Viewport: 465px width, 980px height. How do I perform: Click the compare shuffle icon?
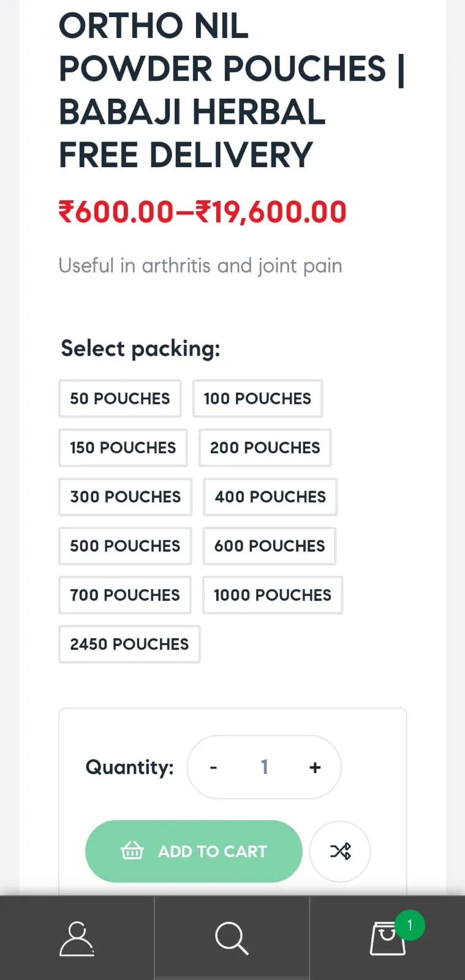point(340,851)
